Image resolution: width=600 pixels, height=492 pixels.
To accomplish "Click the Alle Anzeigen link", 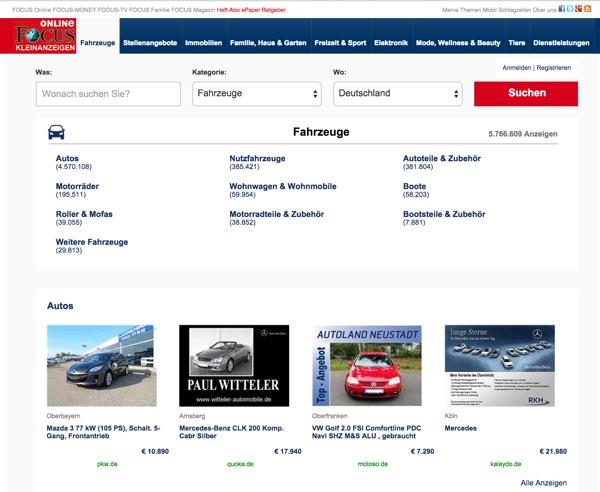I will coord(543,483).
